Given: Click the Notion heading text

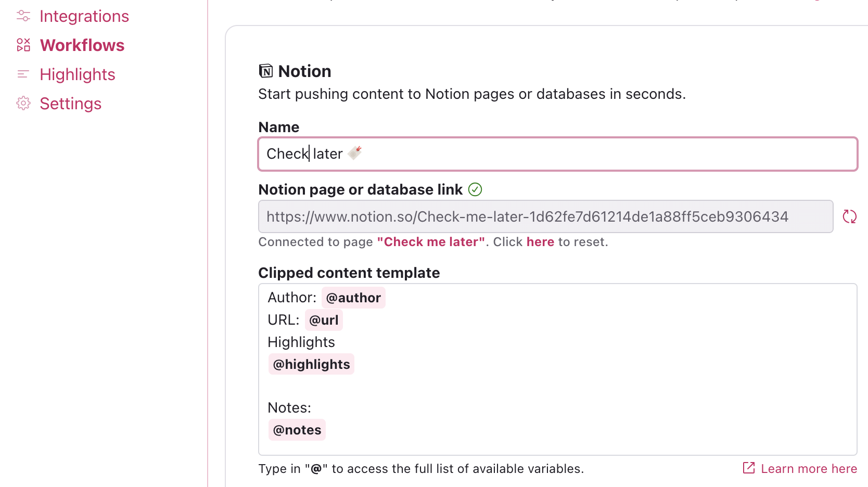Looking at the screenshot, I should [305, 71].
